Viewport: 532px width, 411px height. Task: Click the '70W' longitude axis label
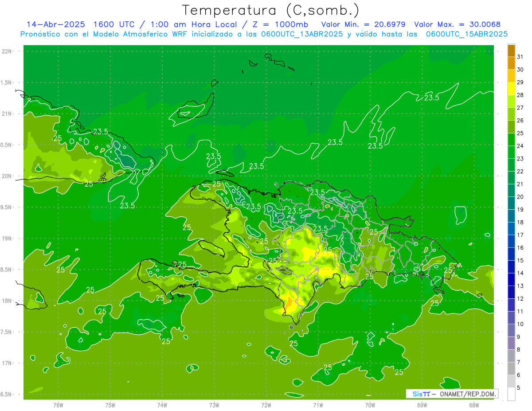click(370, 405)
